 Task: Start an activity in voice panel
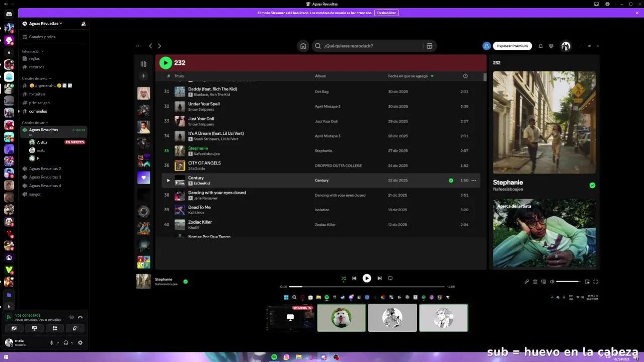pos(55,328)
